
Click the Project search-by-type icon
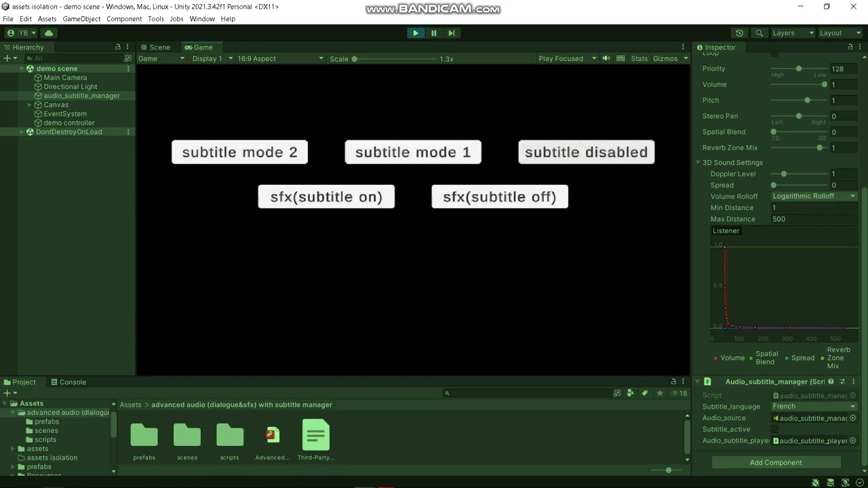point(631,393)
